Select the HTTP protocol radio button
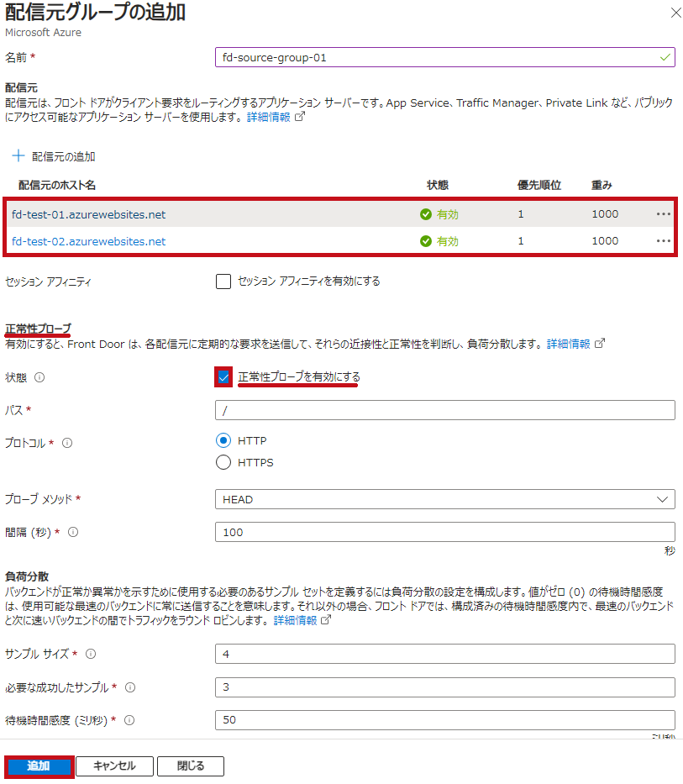 223,440
